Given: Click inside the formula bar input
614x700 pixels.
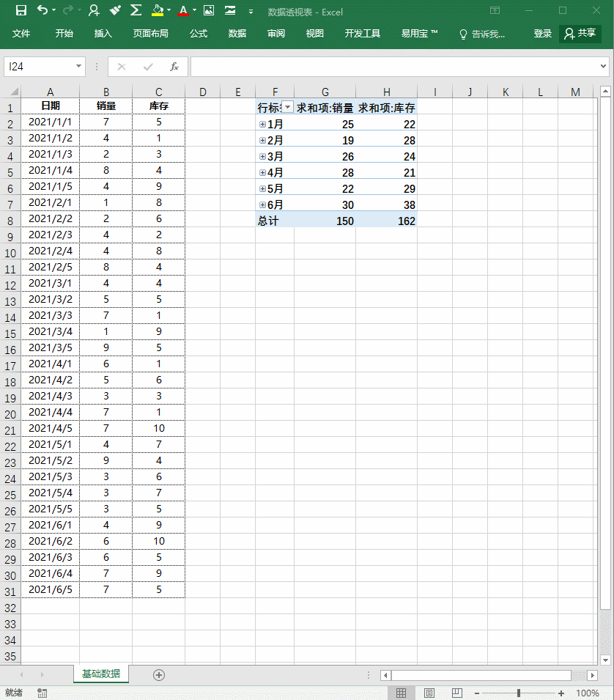Looking at the screenshot, I should click(395, 67).
